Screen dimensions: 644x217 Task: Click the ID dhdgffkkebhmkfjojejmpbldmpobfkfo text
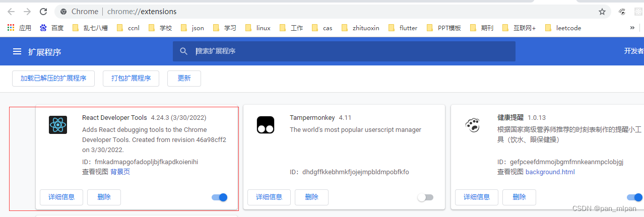point(349,172)
